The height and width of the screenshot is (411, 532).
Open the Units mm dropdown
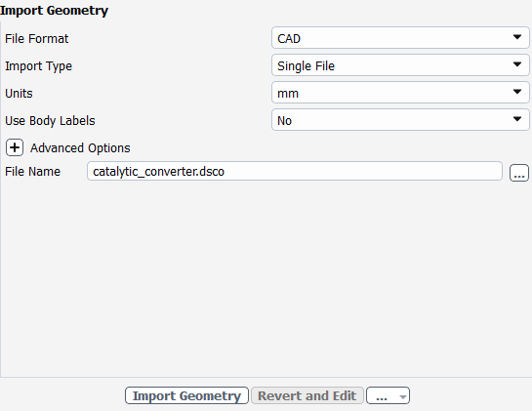click(x=400, y=93)
